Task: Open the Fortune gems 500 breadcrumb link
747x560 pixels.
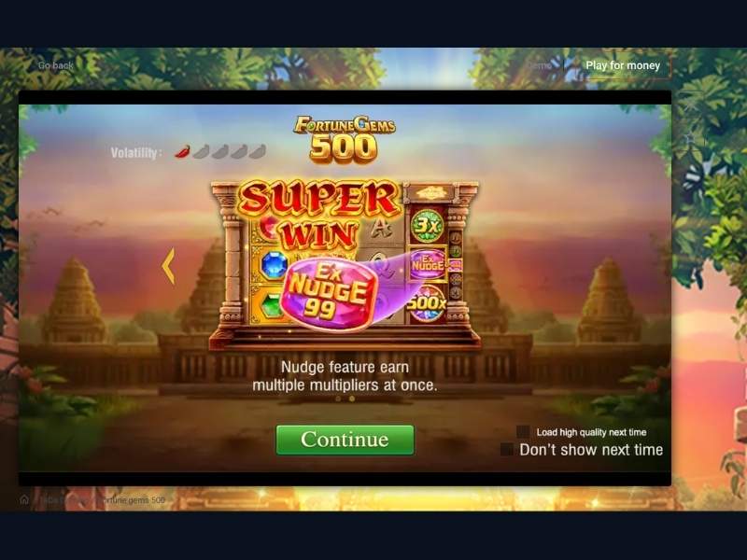Action: 133,500
